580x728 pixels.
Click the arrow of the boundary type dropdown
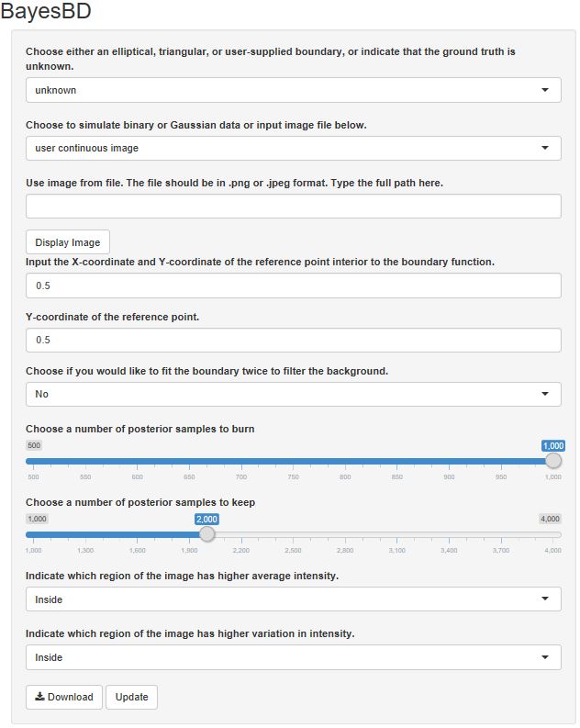click(545, 90)
